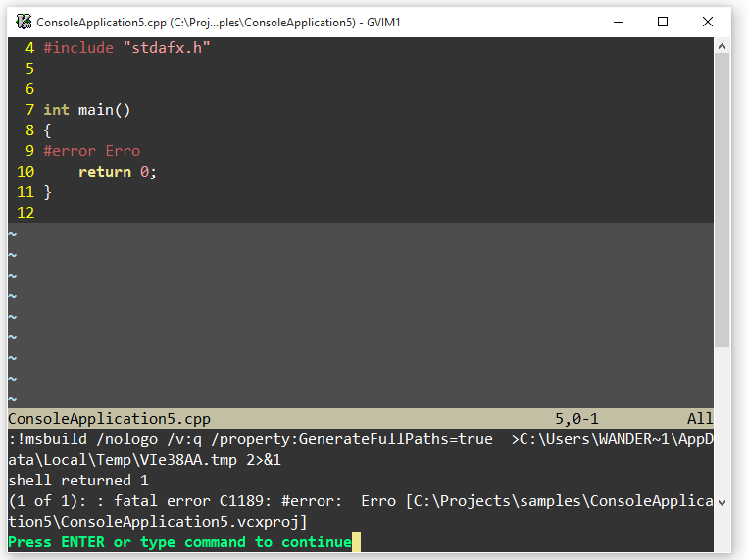
Task: Click "main()" in the function declaration
Action: tap(104, 110)
